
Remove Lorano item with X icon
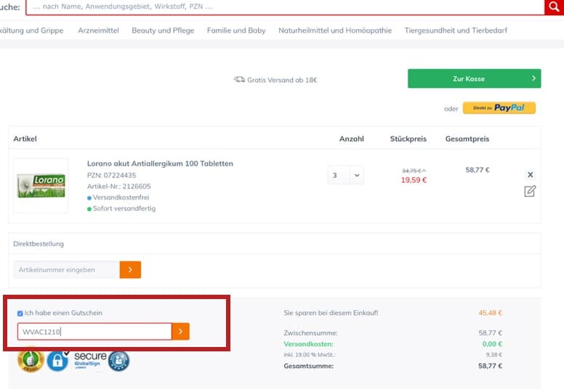(x=530, y=175)
